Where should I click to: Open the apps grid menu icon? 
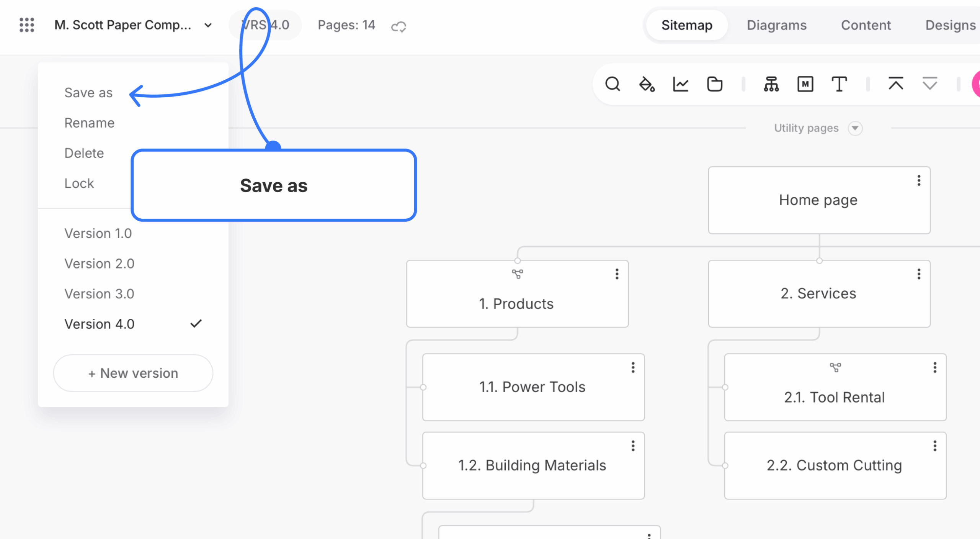(x=27, y=25)
